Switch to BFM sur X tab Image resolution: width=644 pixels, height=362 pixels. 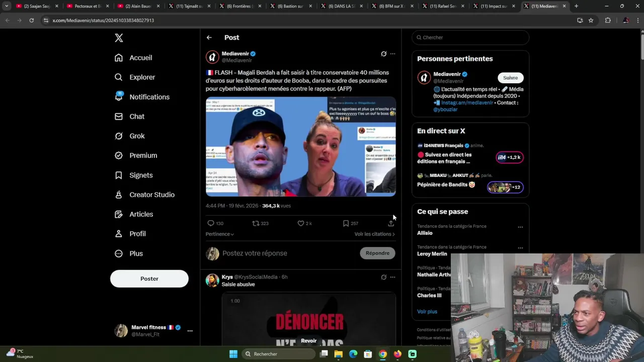coord(391,6)
